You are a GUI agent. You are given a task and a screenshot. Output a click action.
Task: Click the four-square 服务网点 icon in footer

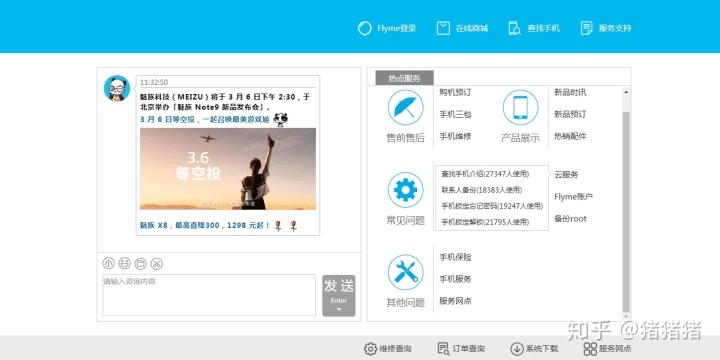pyautogui.click(x=590, y=349)
